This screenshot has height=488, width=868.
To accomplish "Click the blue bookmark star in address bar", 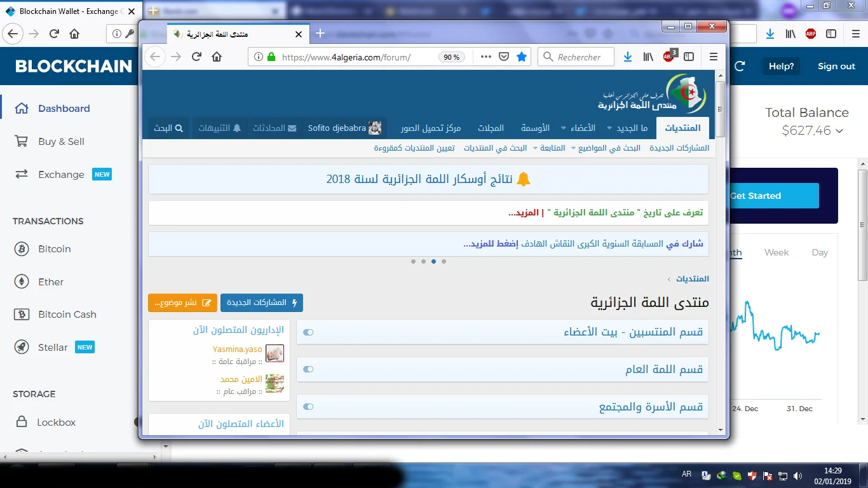I will (522, 57).
